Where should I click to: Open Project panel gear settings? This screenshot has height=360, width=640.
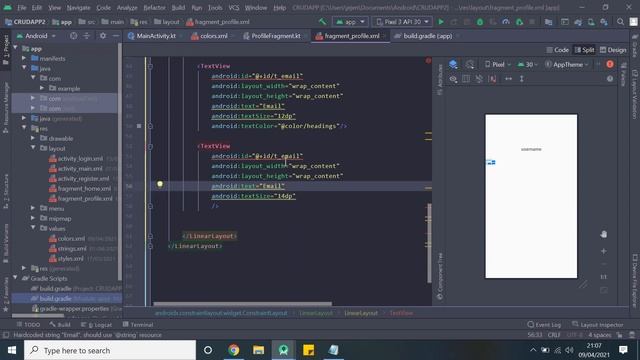(103, 36)
